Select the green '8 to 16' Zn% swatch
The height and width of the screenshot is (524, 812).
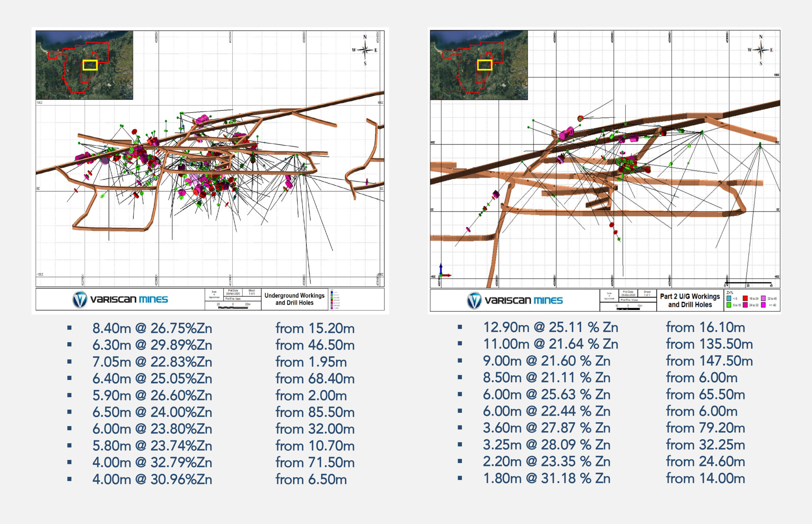729,305
